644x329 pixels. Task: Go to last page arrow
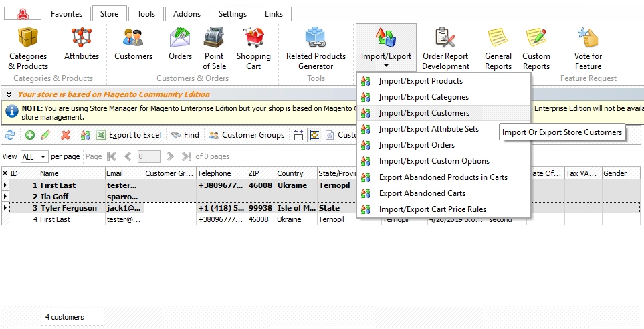coord(187,156)
